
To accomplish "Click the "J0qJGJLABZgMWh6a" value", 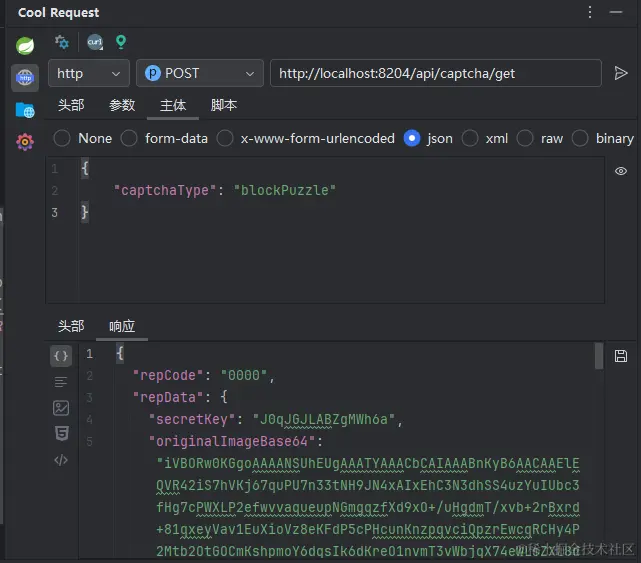I will pos(324,419).
